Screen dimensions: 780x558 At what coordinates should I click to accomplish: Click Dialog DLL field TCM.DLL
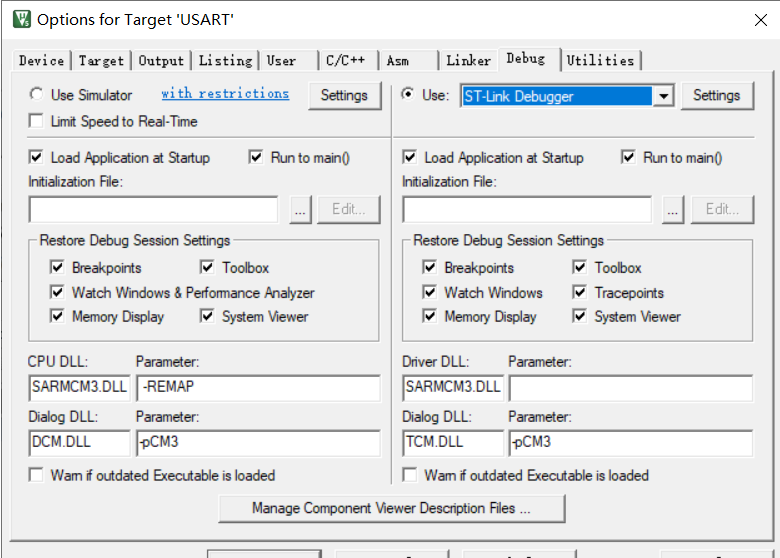pyautogui.click(x=453, y=443)
